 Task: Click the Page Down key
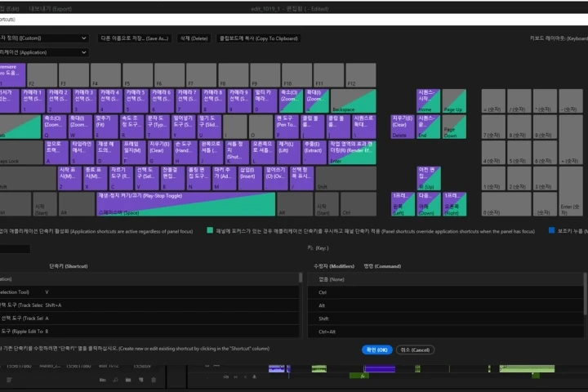pos(454,127)
